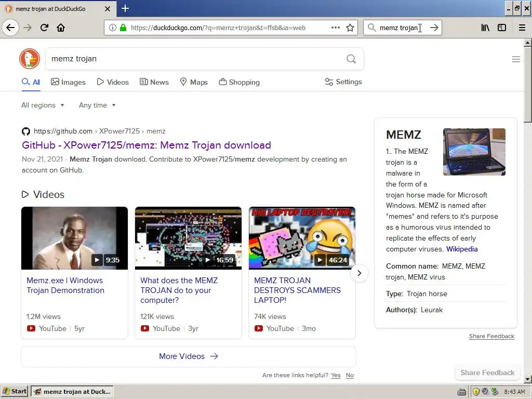Show site information icon in address bar
532x399 pixels.
click(x=113, y=28)
